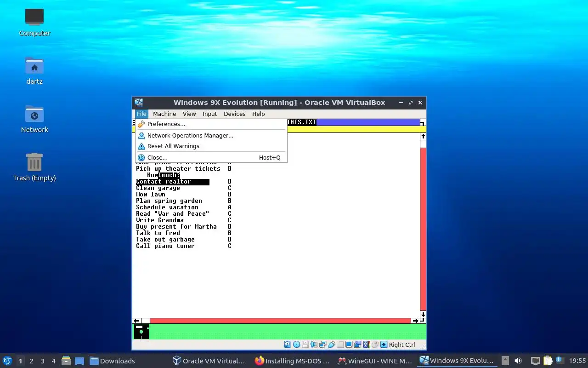
Task: Open Preferences from the File menu
Action: point(211,124)
